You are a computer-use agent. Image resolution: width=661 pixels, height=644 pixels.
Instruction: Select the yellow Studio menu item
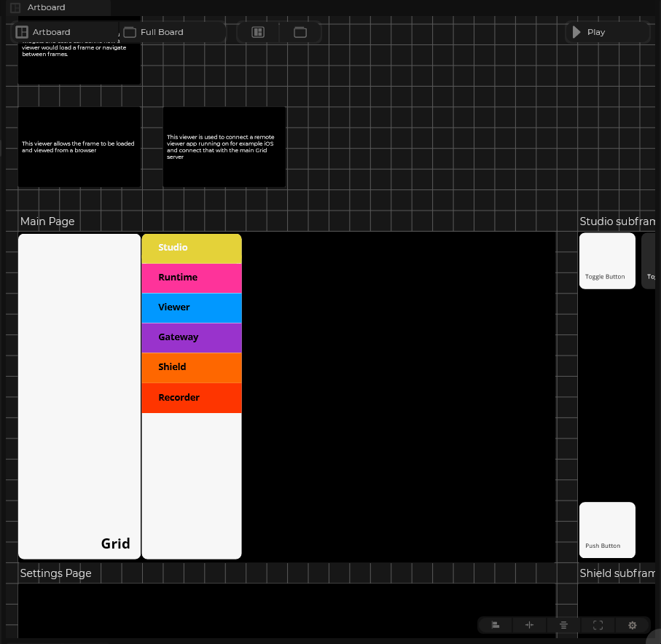tap(192, 248)
